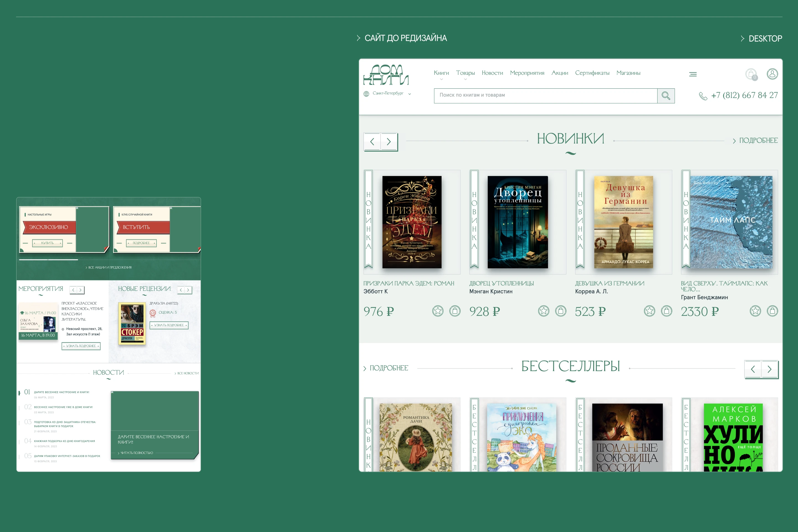Show previous slide in Бестселлеры carousel
Viewport: 798px width, 532px height.
(753, 369)
